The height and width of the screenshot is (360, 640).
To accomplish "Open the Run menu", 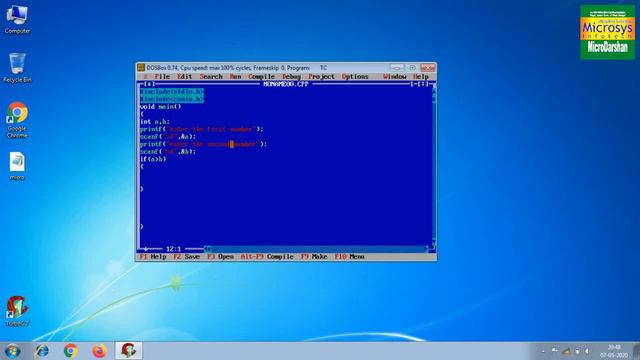I will coord(236,76).
